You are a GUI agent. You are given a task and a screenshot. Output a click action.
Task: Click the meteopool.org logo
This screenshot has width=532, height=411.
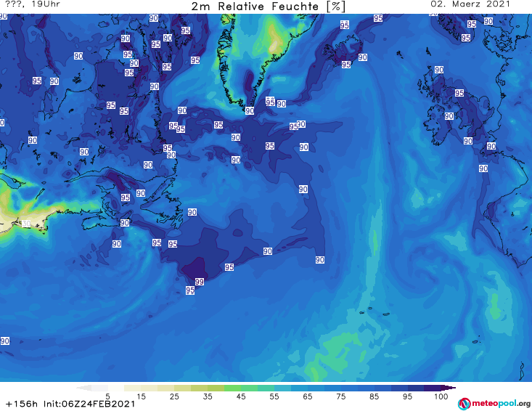click(494, 404)
